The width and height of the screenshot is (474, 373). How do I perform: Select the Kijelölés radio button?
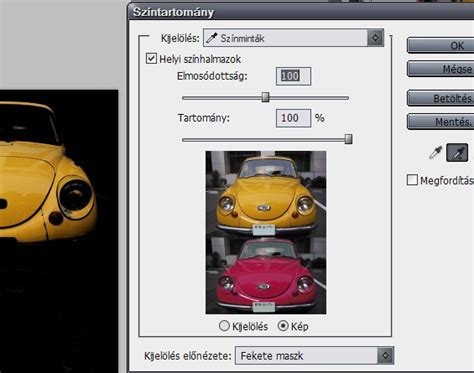pyautogui.click(x=224, y=326)
